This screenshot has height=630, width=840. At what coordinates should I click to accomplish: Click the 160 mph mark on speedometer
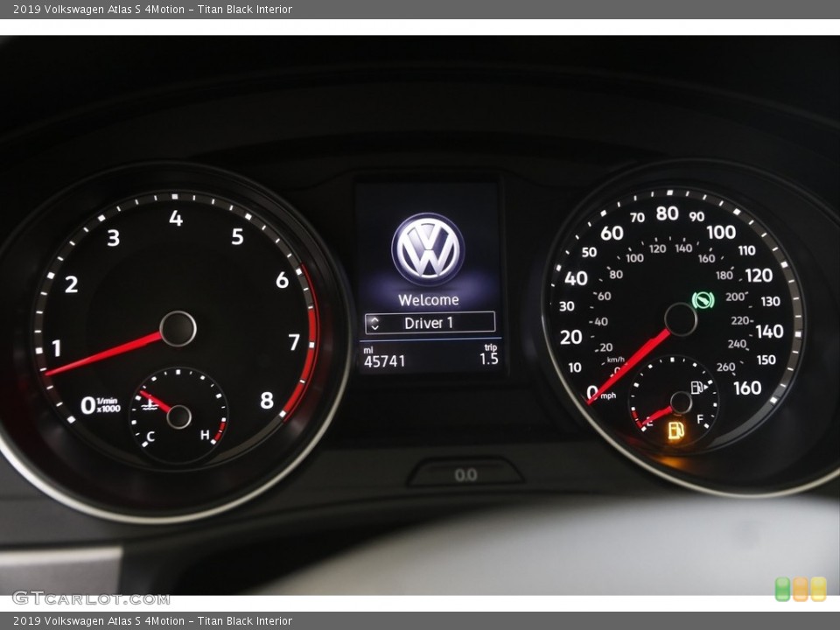pos(747,388)
